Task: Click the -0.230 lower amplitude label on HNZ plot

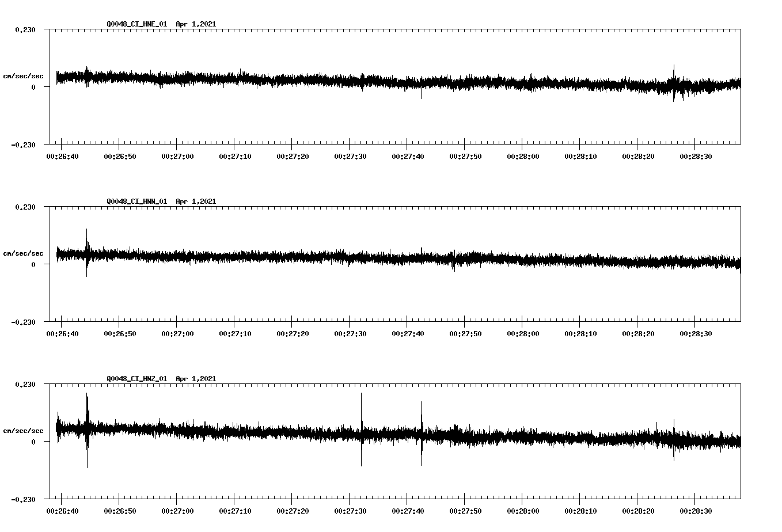Action: click(x=22, y=500)
